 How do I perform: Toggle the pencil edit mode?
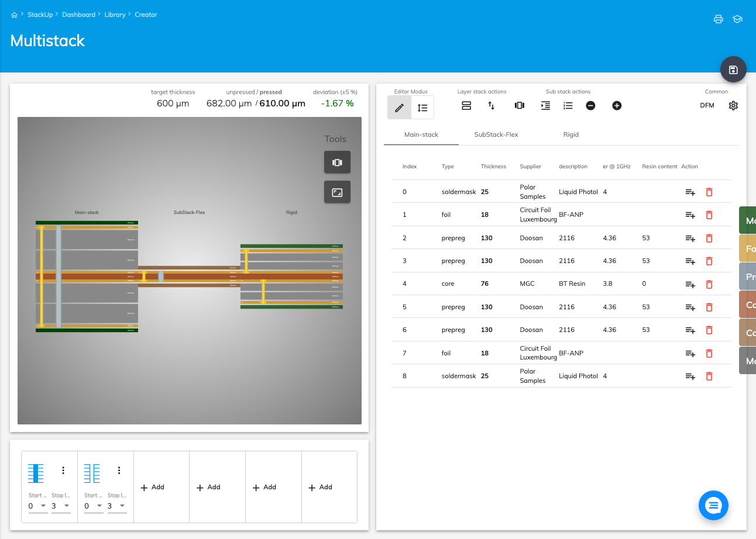click(399, 108)
